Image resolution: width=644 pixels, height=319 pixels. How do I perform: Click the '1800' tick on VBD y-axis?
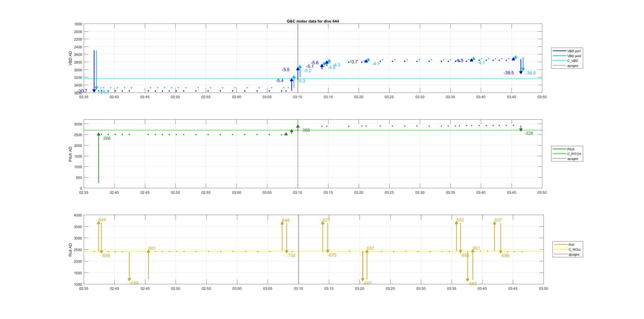(x=78, y=24)
